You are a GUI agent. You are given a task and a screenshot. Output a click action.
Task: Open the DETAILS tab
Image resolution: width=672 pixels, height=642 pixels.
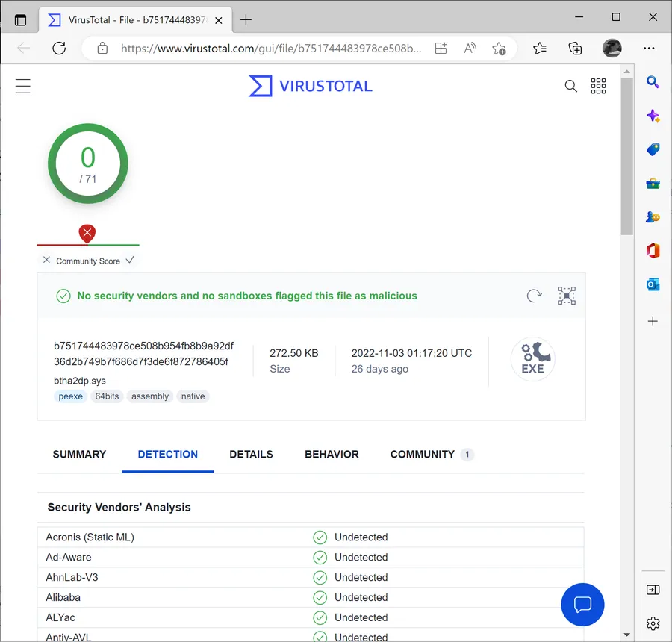[x=251, y=455]
